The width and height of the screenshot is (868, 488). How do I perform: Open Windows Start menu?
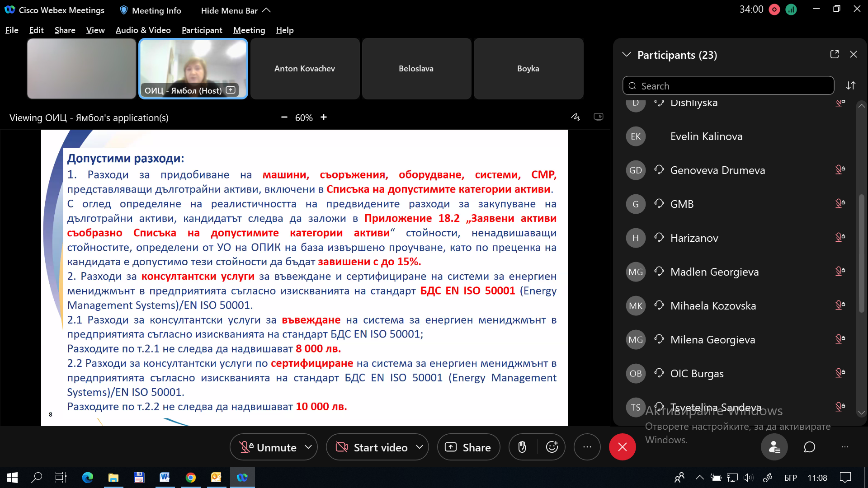coord(12,477)
